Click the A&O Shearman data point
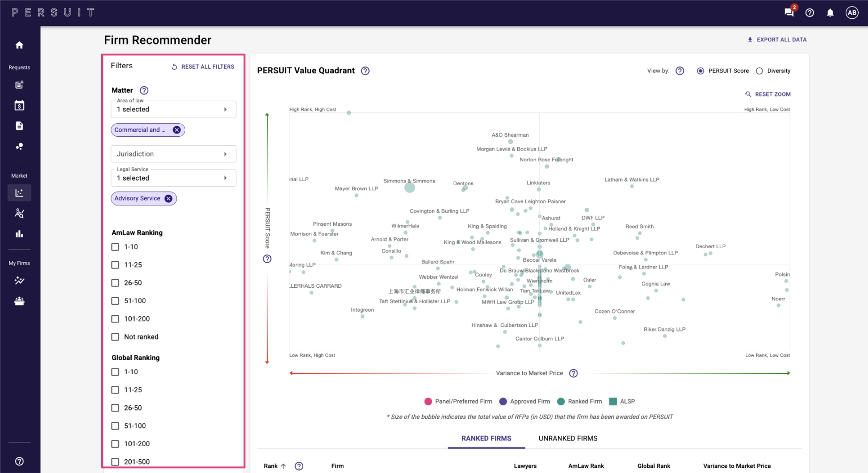Image resolution: width=868 pixels, height=473 pixels. pyautogui.click(x=511, y=142)
